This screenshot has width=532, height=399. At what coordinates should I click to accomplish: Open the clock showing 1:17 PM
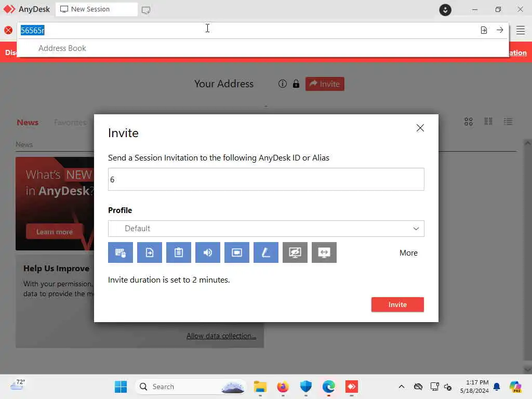[x=474, y=387]
